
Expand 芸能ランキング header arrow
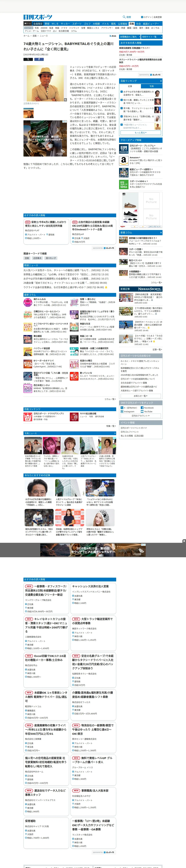pos(161,81)
